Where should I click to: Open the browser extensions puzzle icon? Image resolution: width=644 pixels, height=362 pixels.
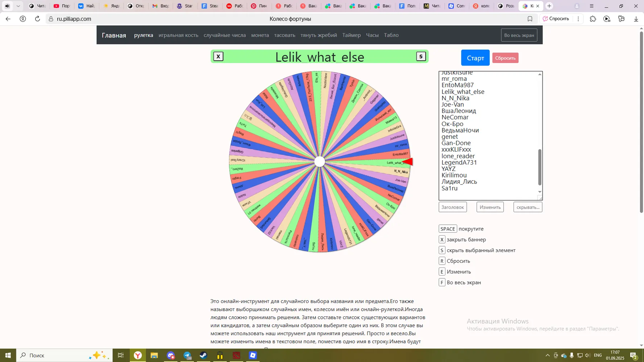coord(593,19)
